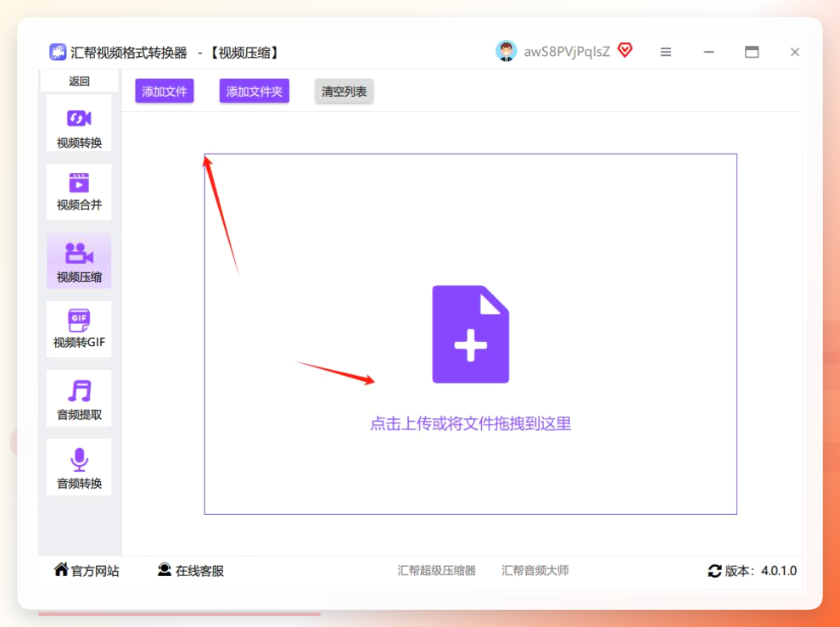Click the 添加文件夹 button

(x=254, y=91)
